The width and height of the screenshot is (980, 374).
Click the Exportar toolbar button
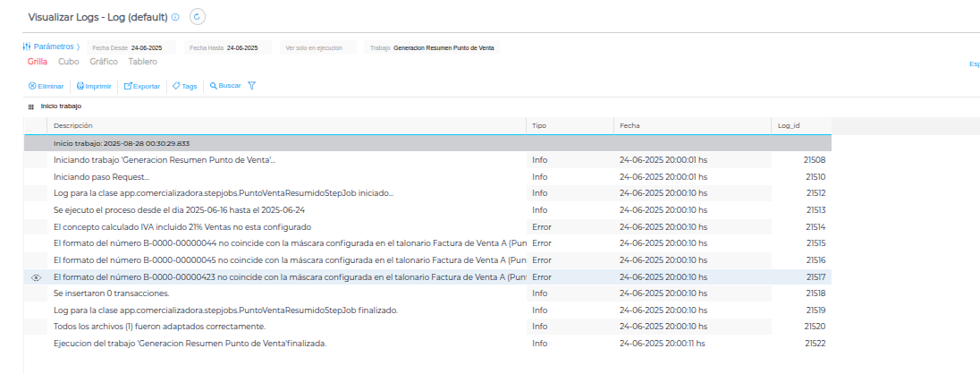coord(142,86)
